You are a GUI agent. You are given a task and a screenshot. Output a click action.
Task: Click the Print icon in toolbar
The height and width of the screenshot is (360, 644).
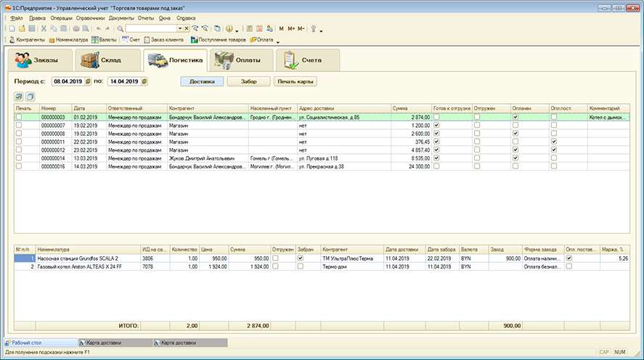pos(76,28)
